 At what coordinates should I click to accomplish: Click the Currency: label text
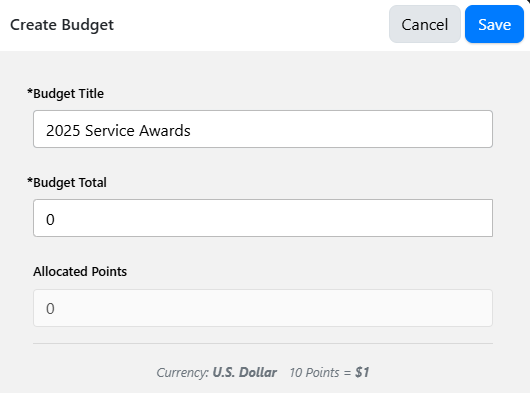pyautogui.click(x=183, y=373)
